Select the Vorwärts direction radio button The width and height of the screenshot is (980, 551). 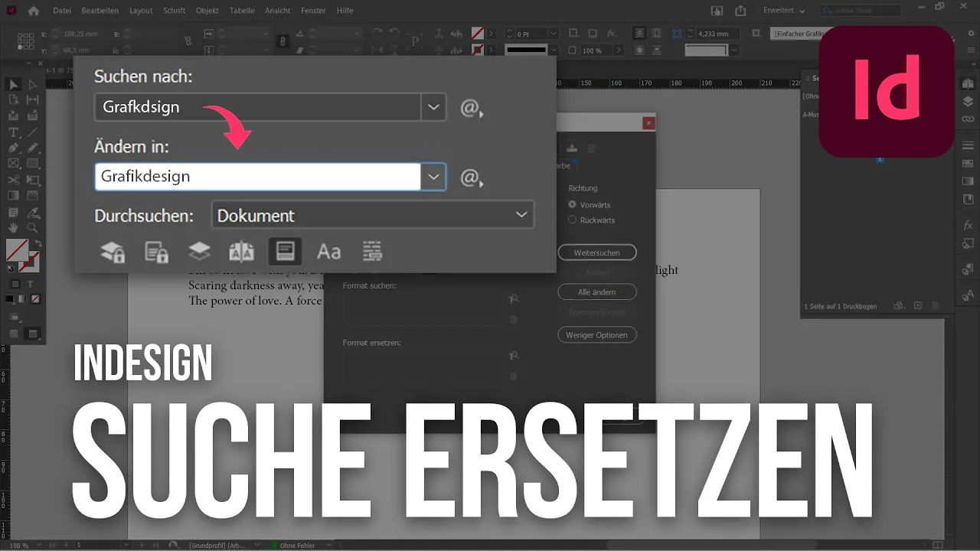click(x=572, y=204)
